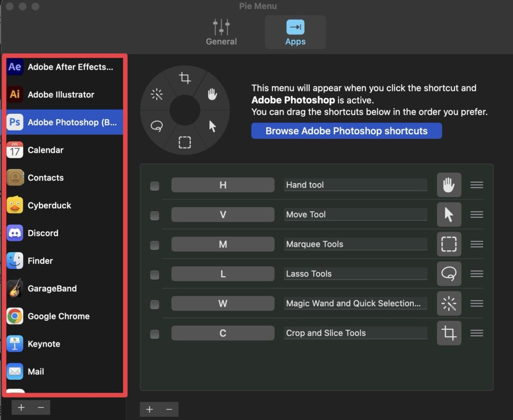Image resolution: width=513 pixels, height=420 pixels.
Task: Click the hand slice in pie menu preview
Action: 212,94
